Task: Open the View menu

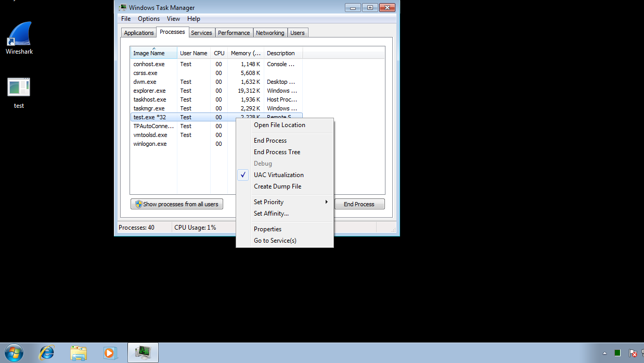Action: tap(173, 19)
